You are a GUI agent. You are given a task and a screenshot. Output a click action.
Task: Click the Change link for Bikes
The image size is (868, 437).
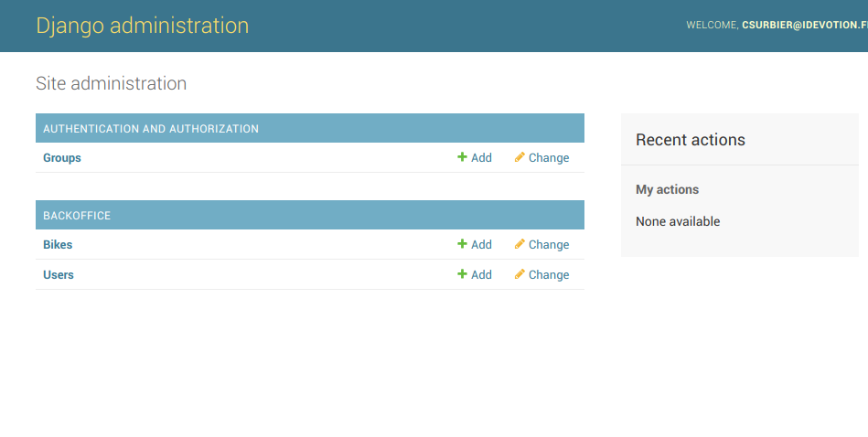549,244
